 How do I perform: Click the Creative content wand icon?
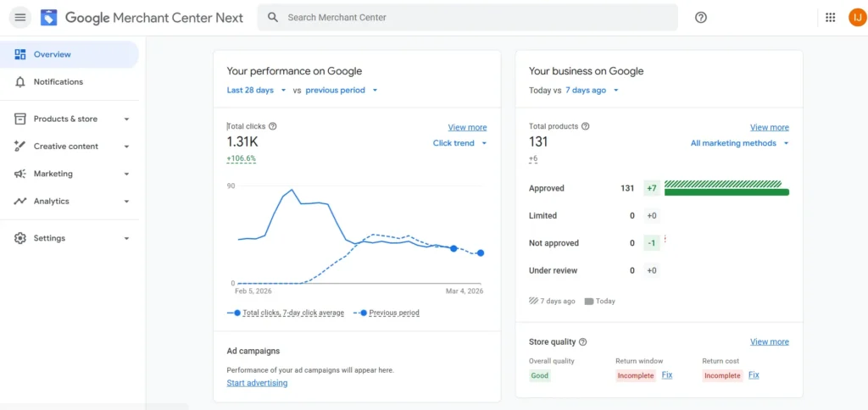point(20,146)
